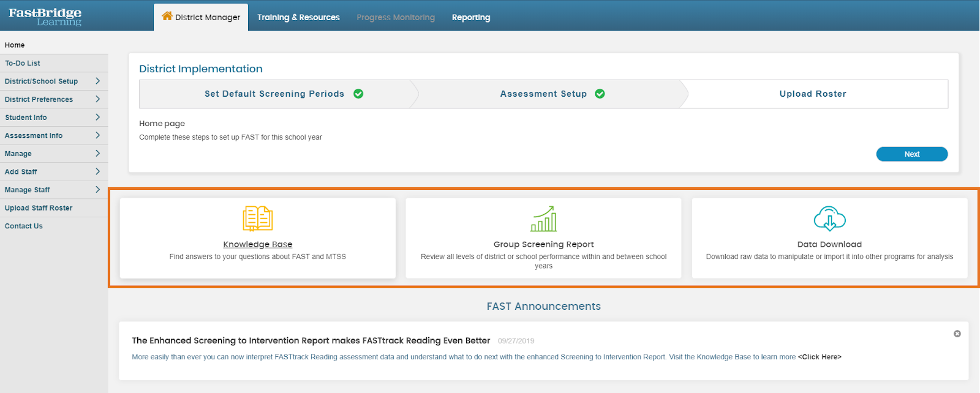Screen dimensions: 980x393
Task: Click the 'Home page' subtitle text
Action: tap(162, 123)
